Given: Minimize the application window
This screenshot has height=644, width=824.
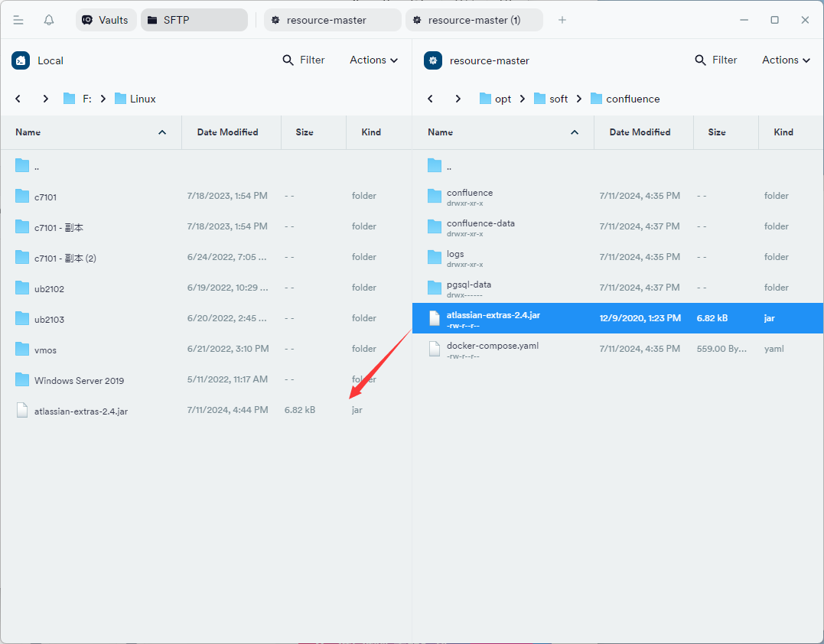Looking at the screenshot, I should 744,20.
